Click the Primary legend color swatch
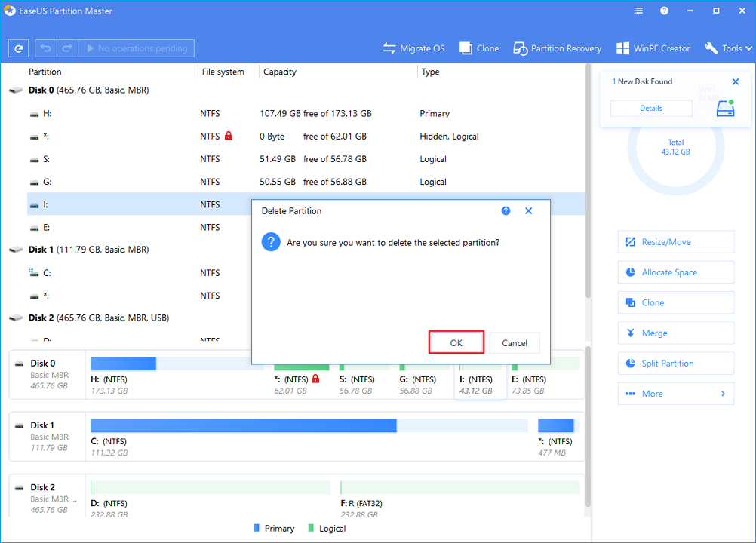Image resolution: width=756 pixels, height=543 pixels. coord(257,528)
